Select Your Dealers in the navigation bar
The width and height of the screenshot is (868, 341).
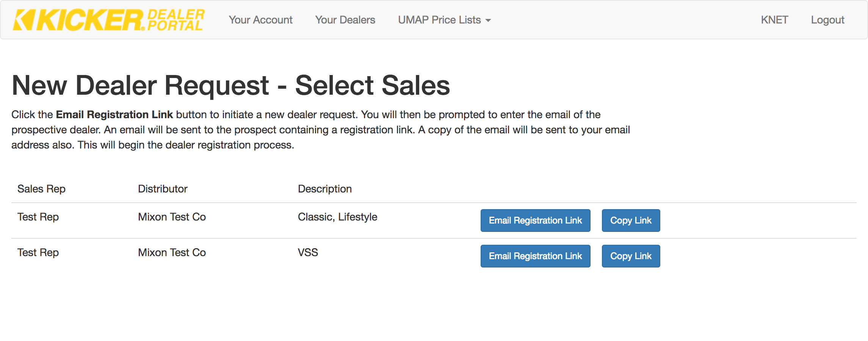tap(345, 20)
